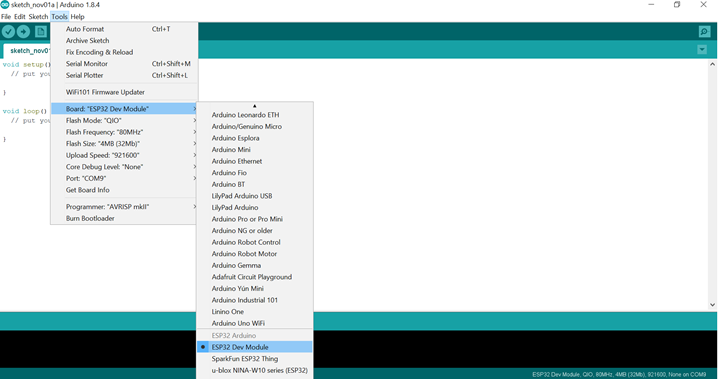Viewport: 718px width, 379px height.
Task: Open Serial Monitor from the menu
Action: click(124, 64)
